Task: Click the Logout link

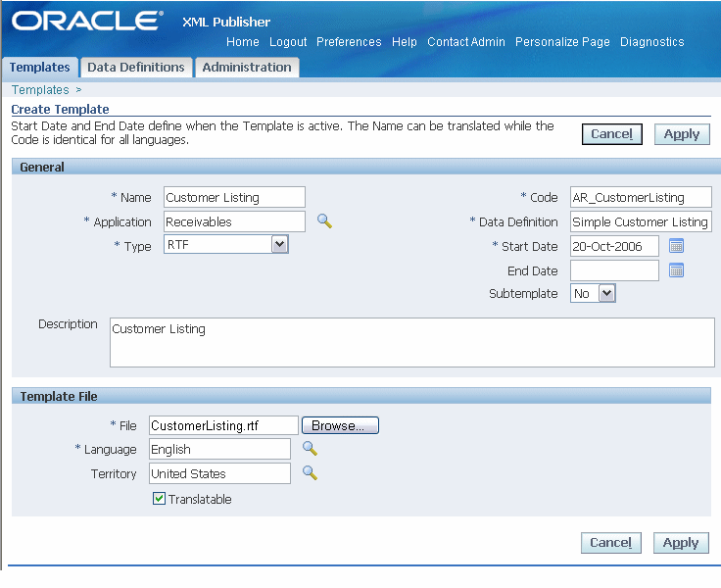Action: click(x=288, y=42)
